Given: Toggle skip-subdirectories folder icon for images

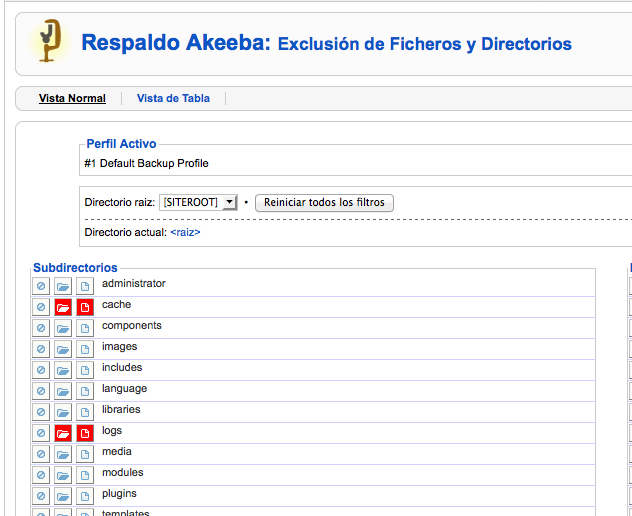Looking at the screenshot, I should (63, 349).
